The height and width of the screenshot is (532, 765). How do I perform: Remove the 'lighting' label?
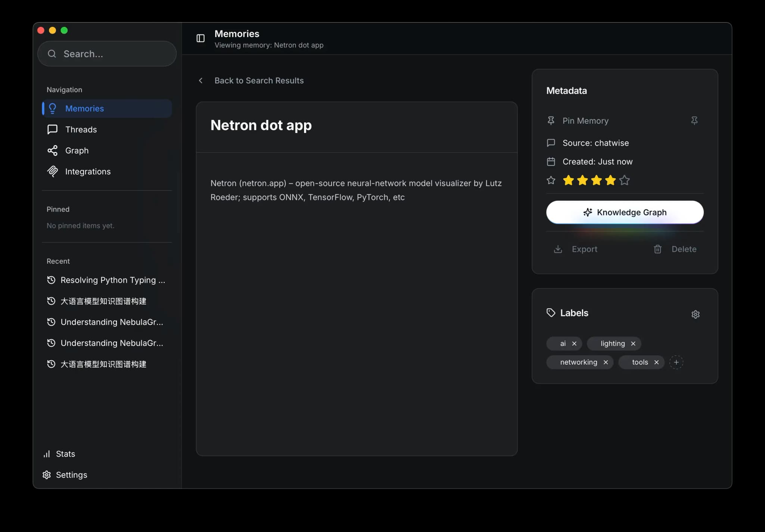[633, 343]
